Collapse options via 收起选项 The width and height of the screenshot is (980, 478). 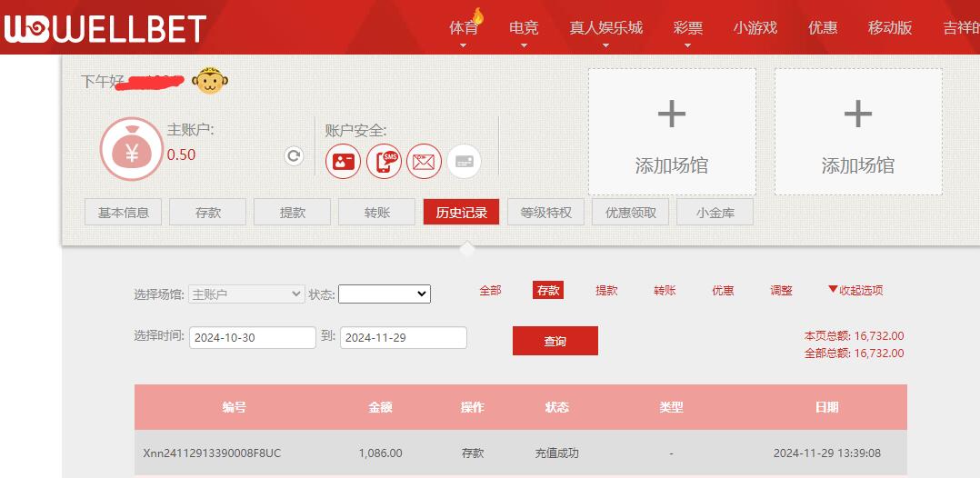855,290
